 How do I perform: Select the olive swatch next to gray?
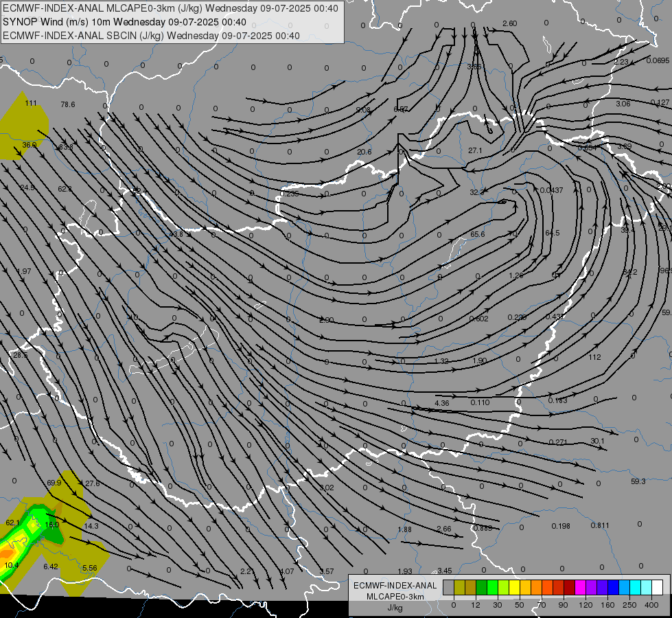pyautogui.click(x=459, y=587)
